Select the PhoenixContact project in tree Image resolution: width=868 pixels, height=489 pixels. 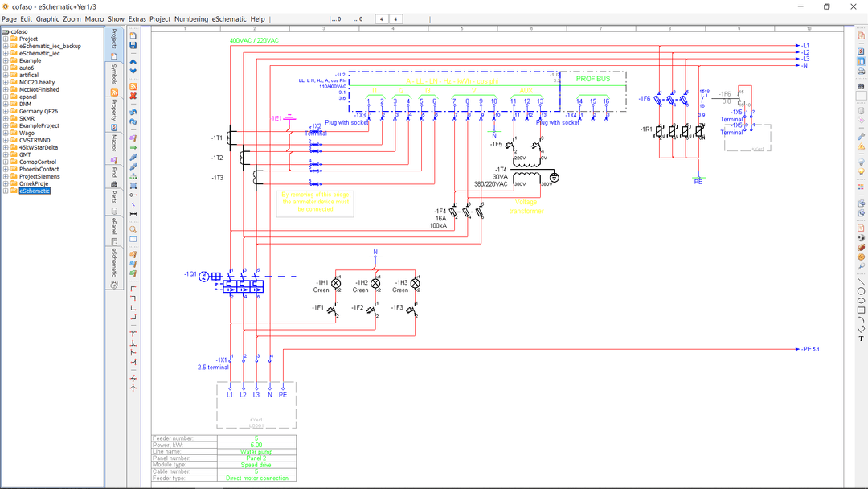[39, 169]
